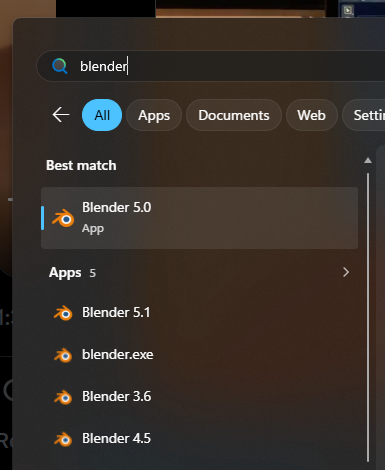Click the results list scrollbar track
This screenshot has width=385, height=470.
coord(368,317)
